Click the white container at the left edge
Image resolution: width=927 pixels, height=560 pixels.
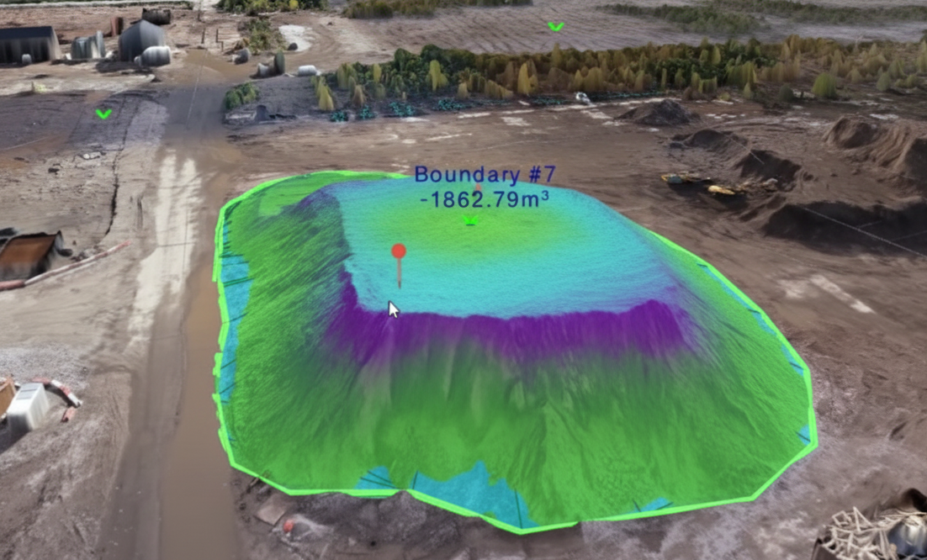point(28,405)
